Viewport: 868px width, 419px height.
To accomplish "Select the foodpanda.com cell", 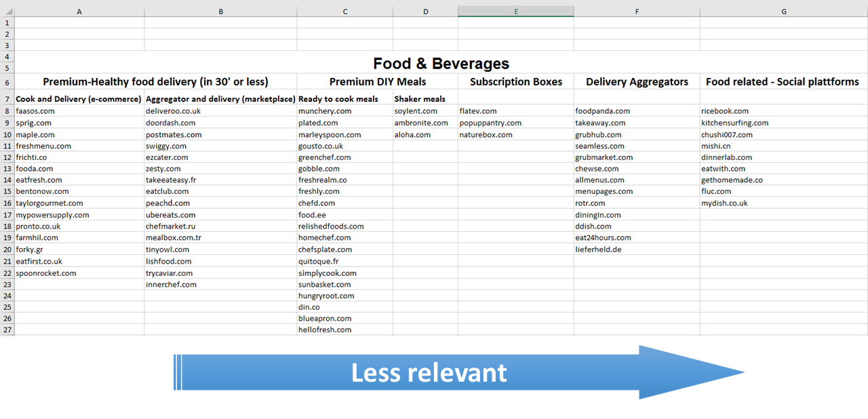I will (x=637, y=111).
